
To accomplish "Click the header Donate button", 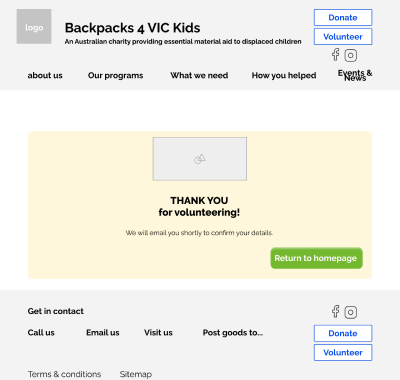I will pyautogui.click(x=343, y=18).
